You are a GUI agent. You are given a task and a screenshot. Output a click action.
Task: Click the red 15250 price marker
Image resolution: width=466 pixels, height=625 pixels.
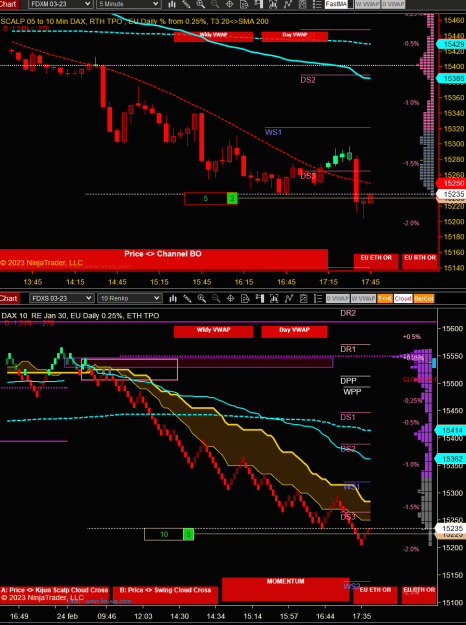coord(452,183)
